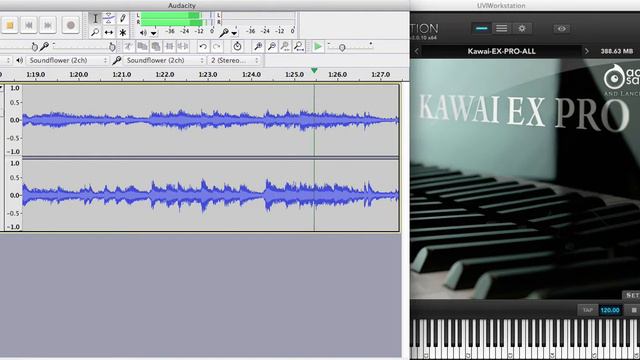
Task: Start recording with the Record button
Action: tap(71, 25)
